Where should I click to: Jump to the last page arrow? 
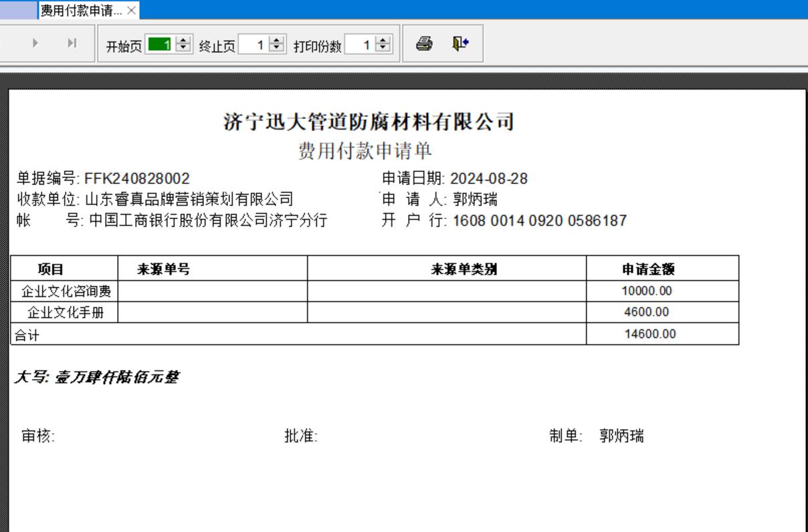click(x=72, y=43)
